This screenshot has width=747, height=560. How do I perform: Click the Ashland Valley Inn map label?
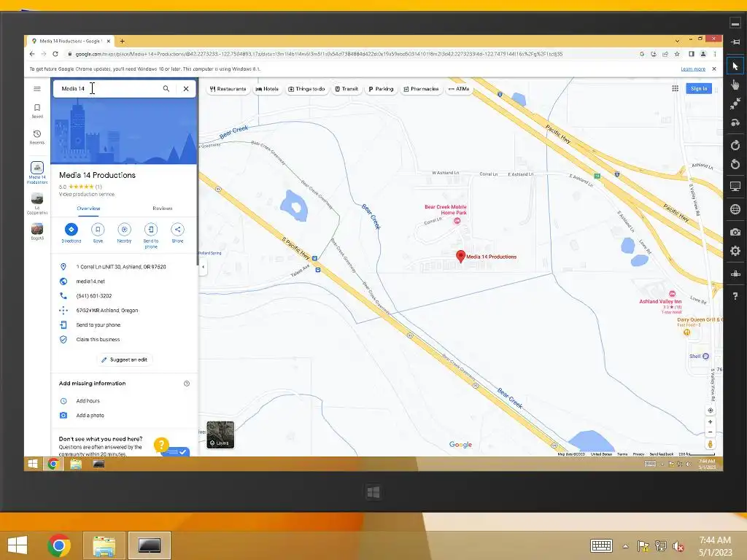[660, 301]
